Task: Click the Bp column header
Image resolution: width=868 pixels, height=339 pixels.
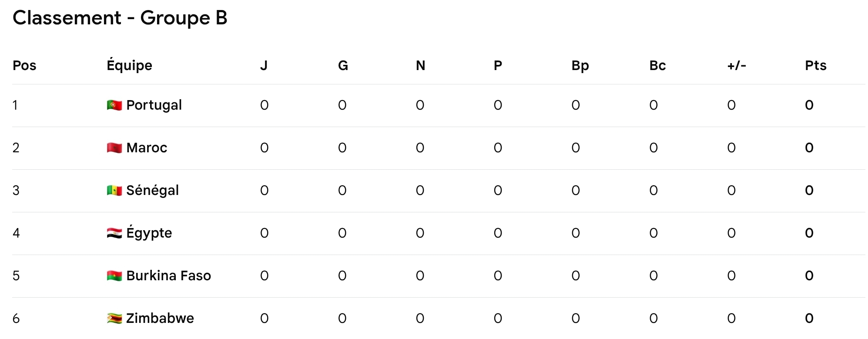Action: [x=580, y=65]
